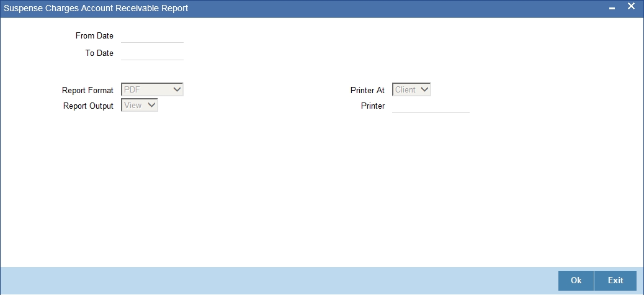Screen dimensions: 644x300
Task: Minimize the Suspense Charges report window
Action: point(612,8)
